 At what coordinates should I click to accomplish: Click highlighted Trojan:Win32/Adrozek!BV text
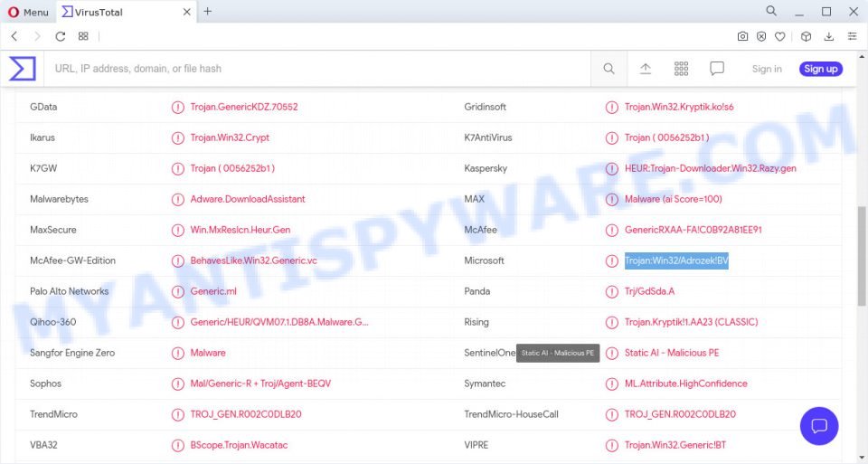click(676, 260)
